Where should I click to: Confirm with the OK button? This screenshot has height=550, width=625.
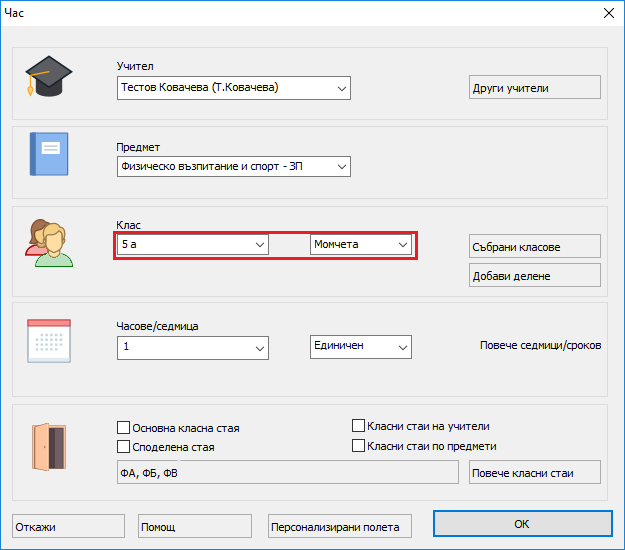tap(521, 524)
